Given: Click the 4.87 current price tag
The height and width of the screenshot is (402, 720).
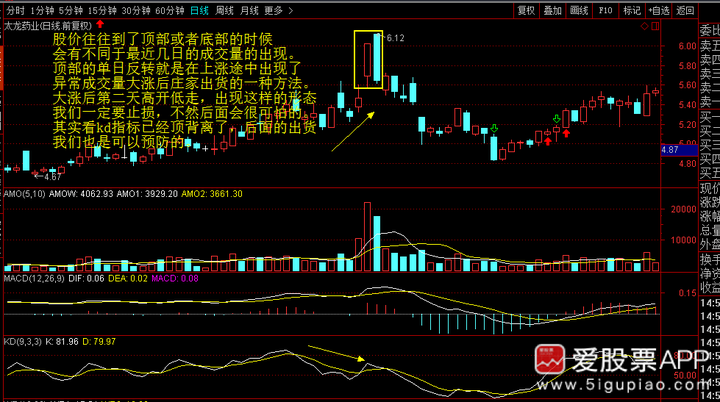Looking at the screenshot, I should pos(679,150).
